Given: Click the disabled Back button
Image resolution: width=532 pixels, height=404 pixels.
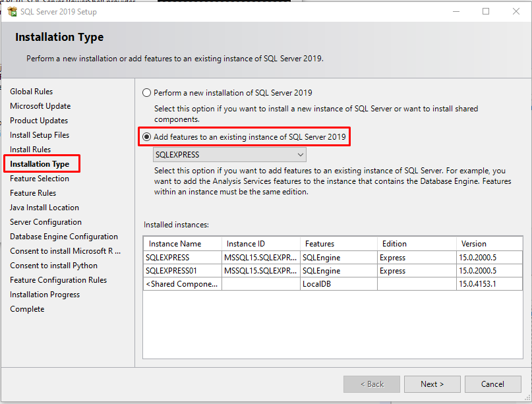Looking at the screenshot, I should 372,384.
